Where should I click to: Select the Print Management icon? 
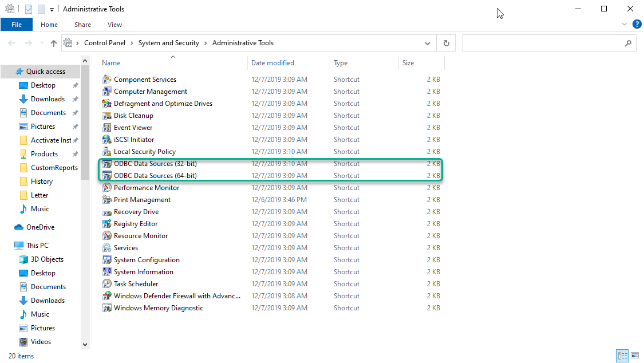click(107, 200)
